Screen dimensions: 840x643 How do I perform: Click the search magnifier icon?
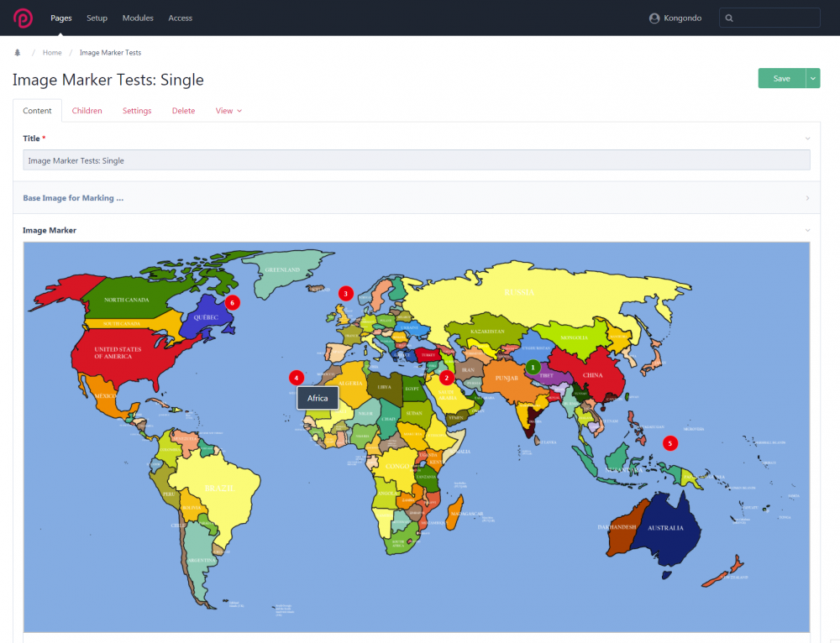click(729, 18)
